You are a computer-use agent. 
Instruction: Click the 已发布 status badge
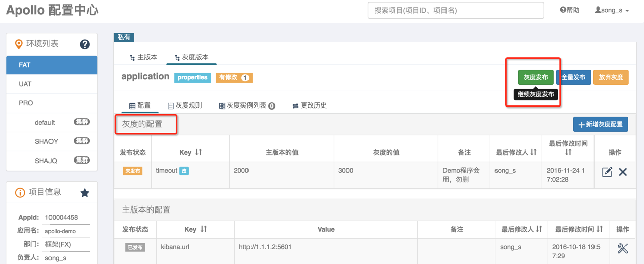135,247
